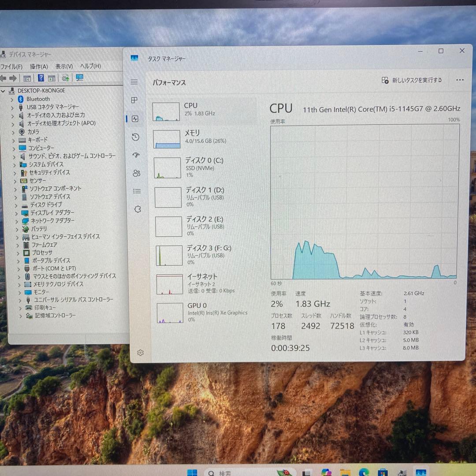The height and width of the screenshot is (476, 476).
Task: Open the 操作(A) menu in Device Manager
Action: (x=39, y=66)
